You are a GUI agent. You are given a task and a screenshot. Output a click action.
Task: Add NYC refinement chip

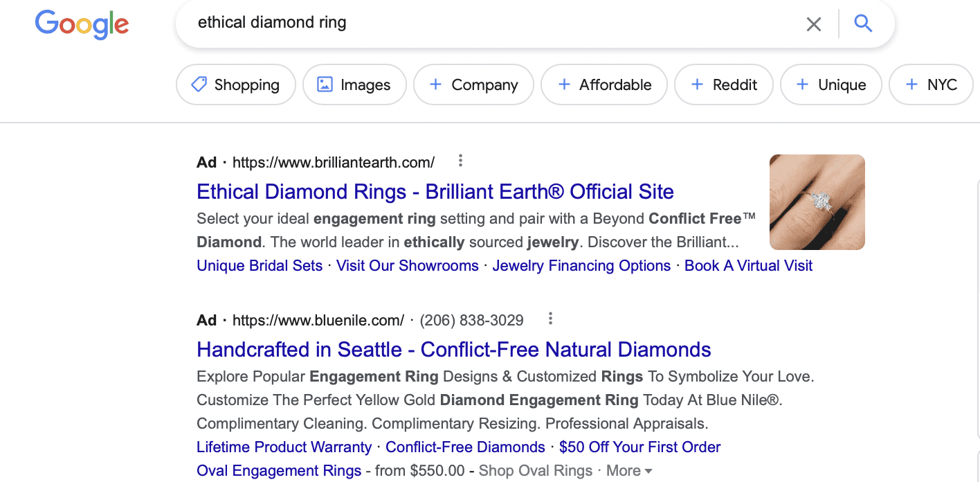(931, 84)
